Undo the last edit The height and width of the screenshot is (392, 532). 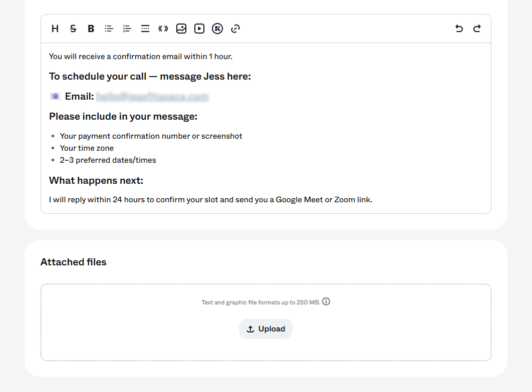click(459, 29)
